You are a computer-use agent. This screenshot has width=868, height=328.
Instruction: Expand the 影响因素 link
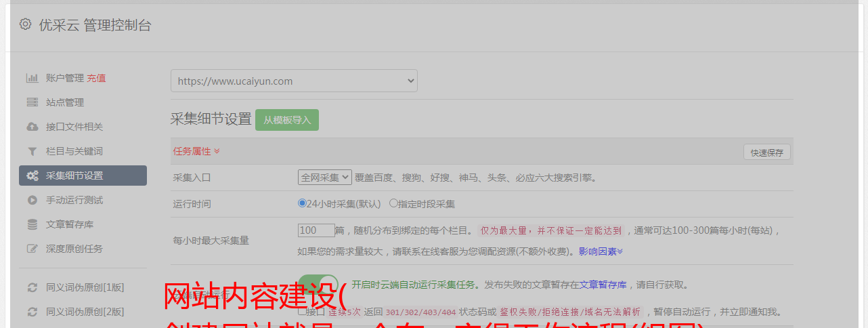(601, 251)
